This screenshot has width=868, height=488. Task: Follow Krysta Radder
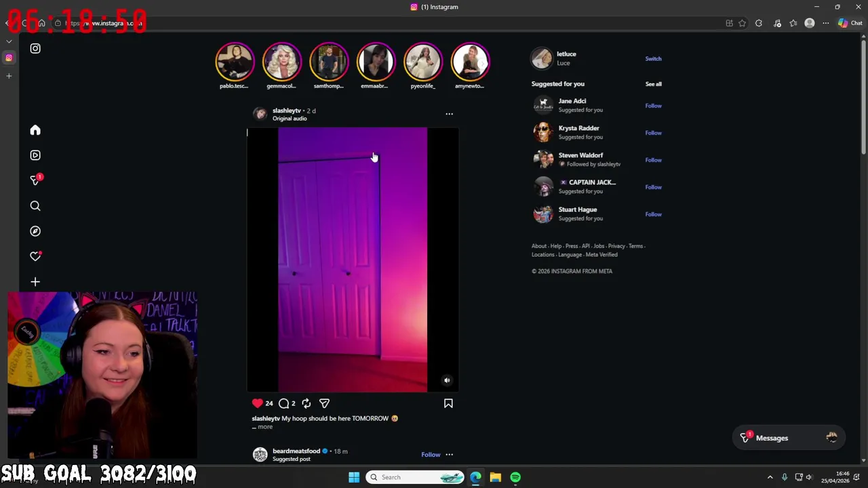[653, 133]
